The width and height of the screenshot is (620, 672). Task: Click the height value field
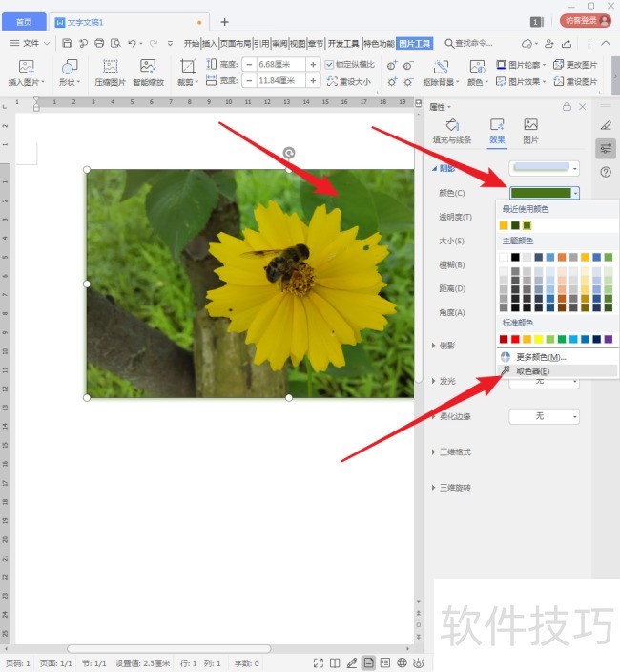[280, 65]
